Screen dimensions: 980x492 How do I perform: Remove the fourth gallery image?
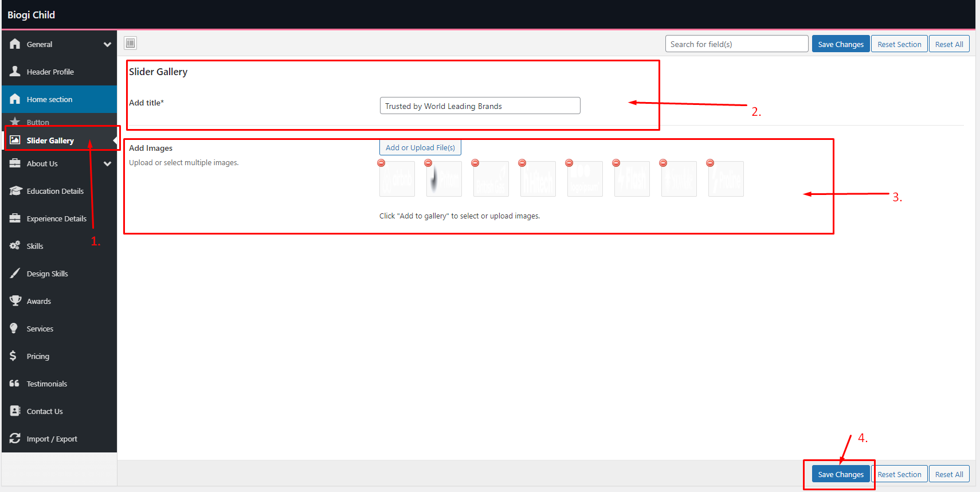pos(522,163)
